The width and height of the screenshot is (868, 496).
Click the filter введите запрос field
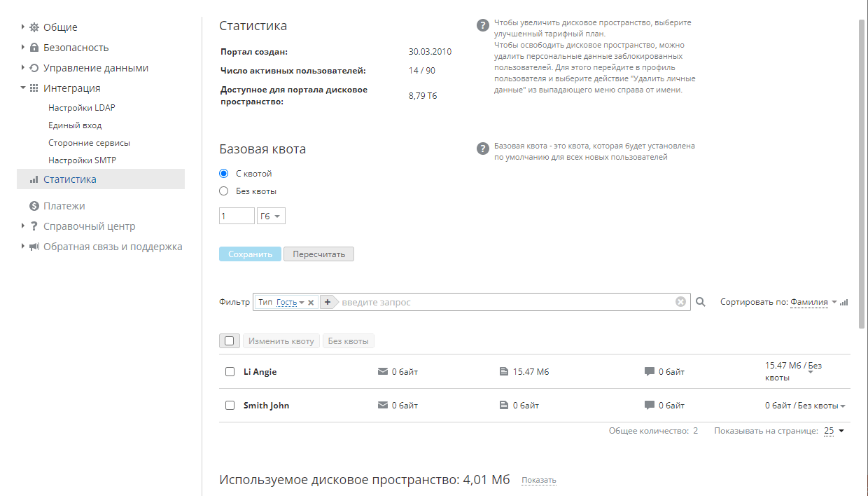point(506,302)
